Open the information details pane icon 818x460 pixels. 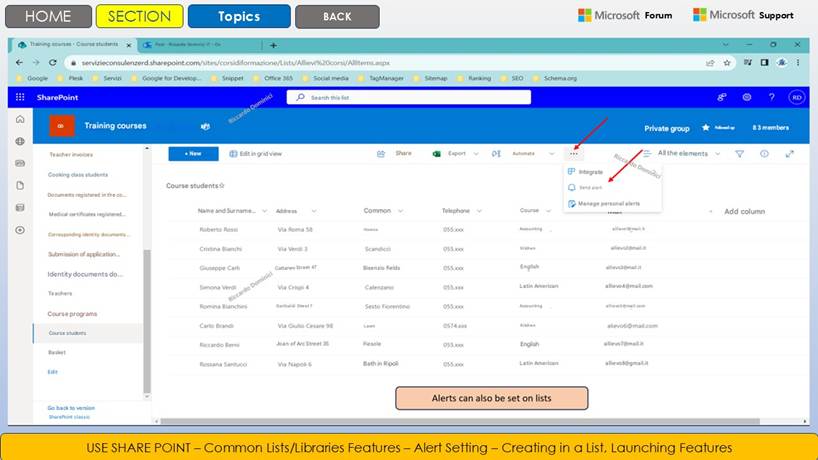[764, 153]
